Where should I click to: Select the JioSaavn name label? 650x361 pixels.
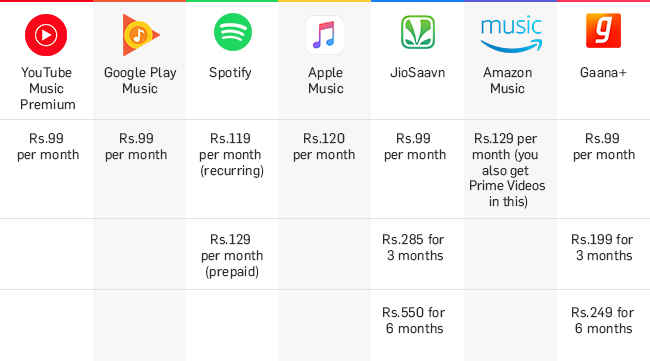tap(417, 73)
